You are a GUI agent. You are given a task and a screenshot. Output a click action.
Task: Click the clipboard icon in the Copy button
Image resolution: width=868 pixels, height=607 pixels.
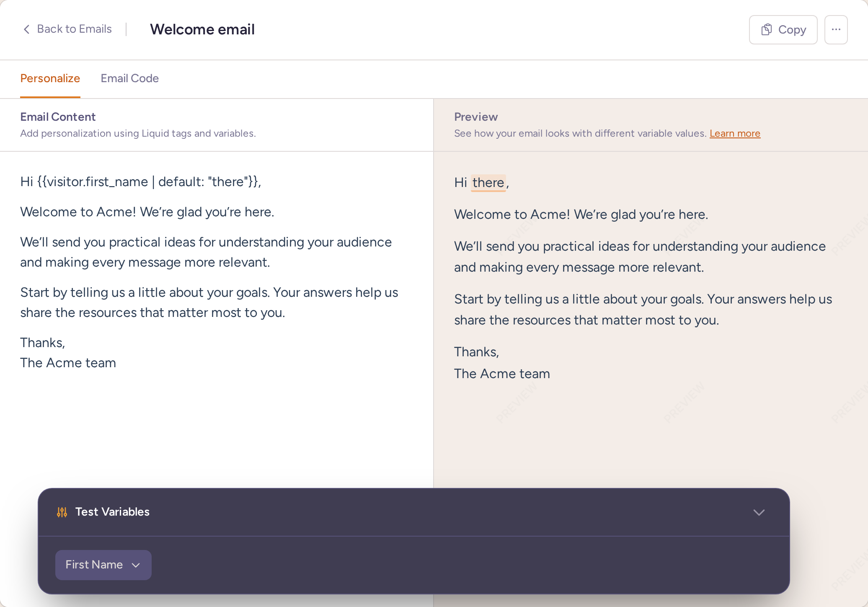(x=767, y=29)
